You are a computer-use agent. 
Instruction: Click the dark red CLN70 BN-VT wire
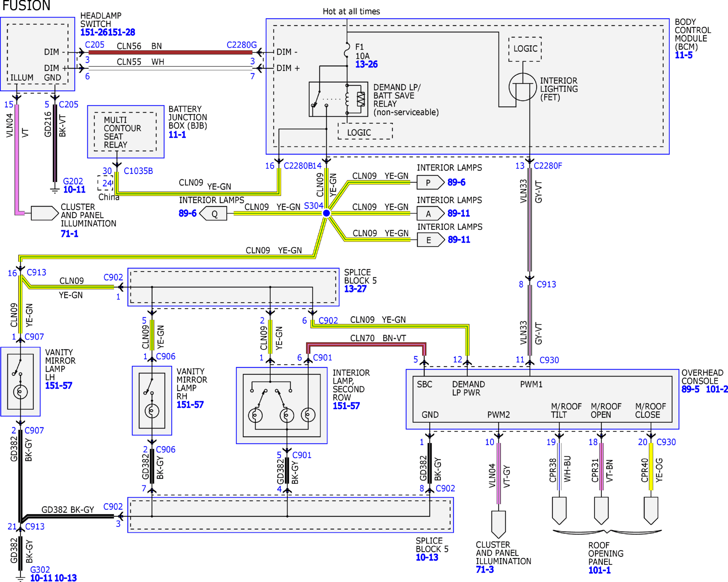pos(366,344)
